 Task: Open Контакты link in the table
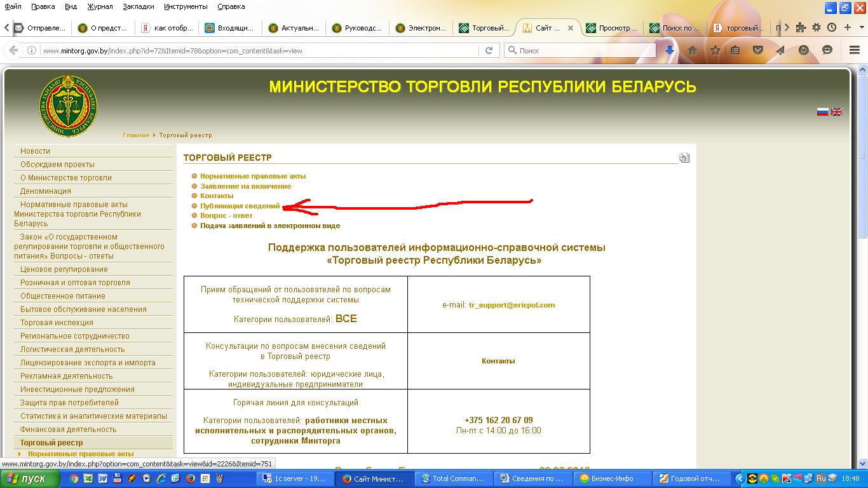pos(498,361)
